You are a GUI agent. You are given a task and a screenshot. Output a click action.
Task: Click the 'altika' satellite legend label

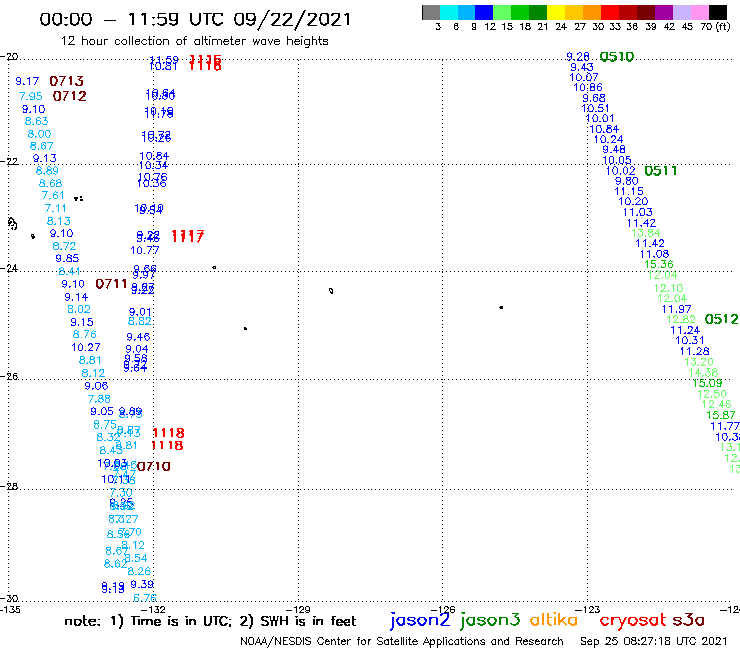pos(554,619)
